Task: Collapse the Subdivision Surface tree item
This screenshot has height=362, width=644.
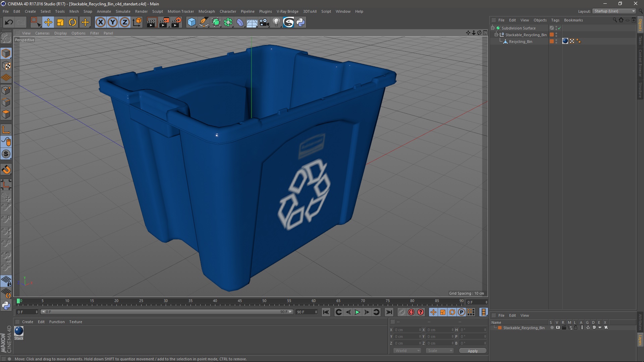Action: point(493,28)
